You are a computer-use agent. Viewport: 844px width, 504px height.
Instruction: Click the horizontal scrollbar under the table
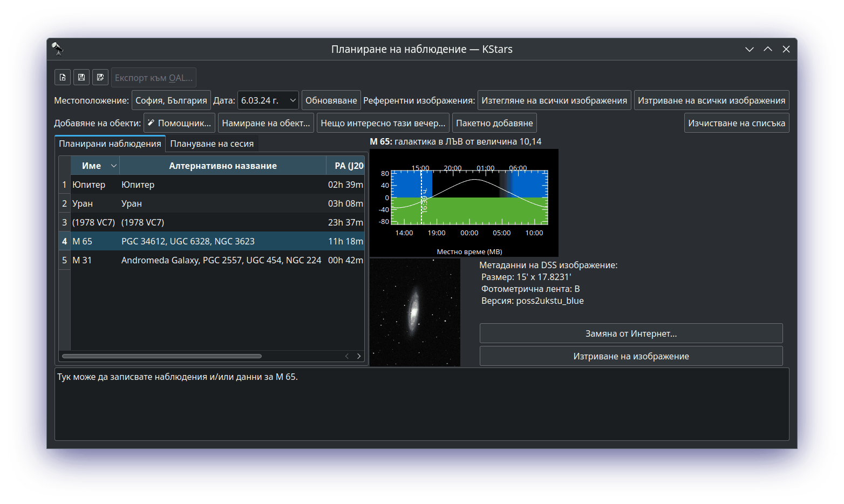click(x=162, y=356)
